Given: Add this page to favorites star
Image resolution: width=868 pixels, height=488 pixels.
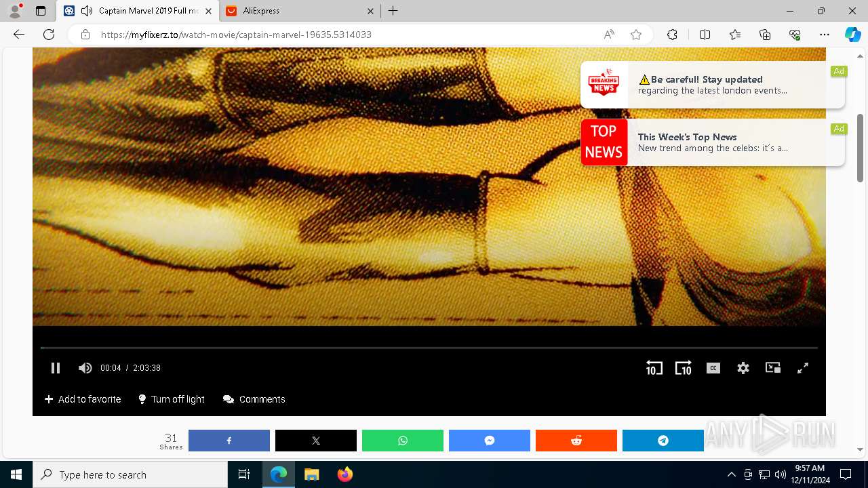Looking at the screenshot, I should 636,35.
